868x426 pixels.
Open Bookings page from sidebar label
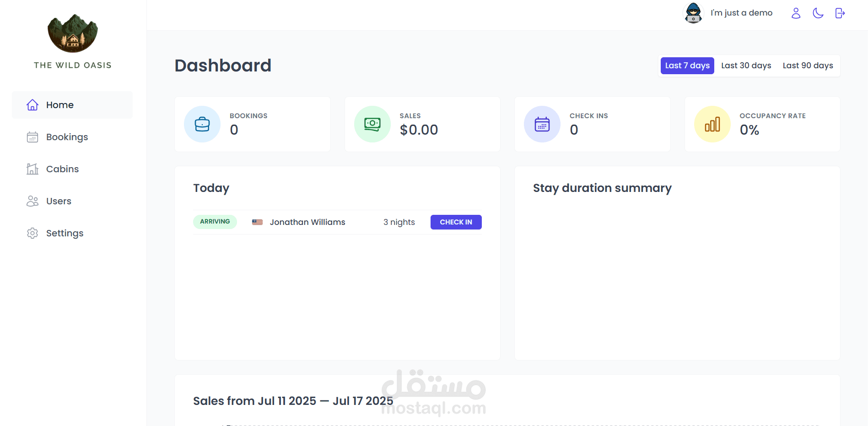tap(67, 137)
